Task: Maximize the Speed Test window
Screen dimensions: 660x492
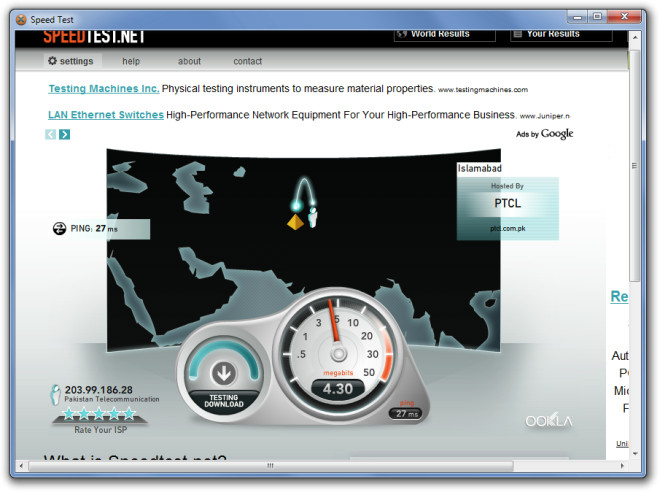Action: [597, 17]
